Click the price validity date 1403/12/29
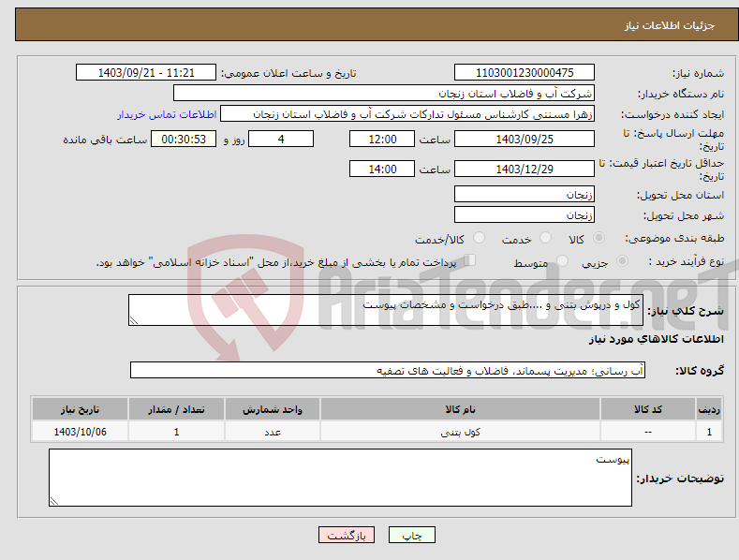Screen dimensions: 739x560 click(x=525, y=169)
